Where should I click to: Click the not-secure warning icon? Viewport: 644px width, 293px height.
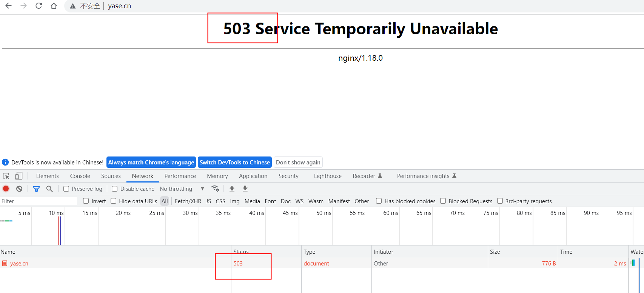[73, 6]
